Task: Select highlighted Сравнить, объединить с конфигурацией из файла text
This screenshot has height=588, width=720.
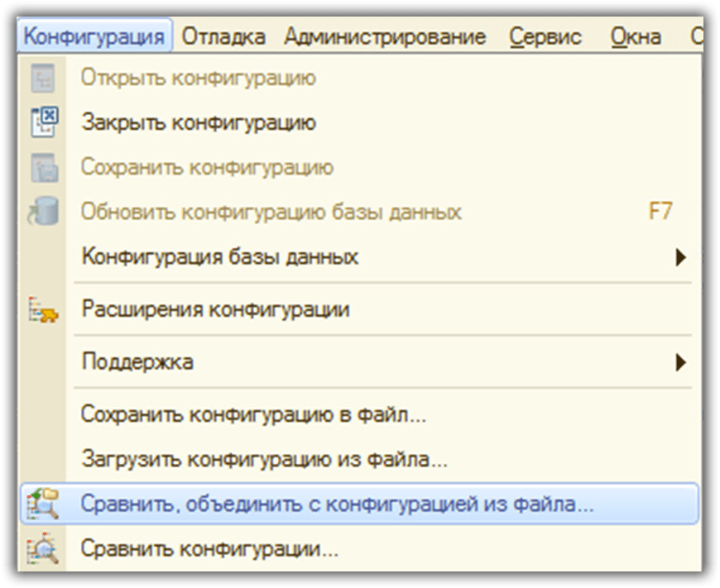Action: click(x=337, y=503)
